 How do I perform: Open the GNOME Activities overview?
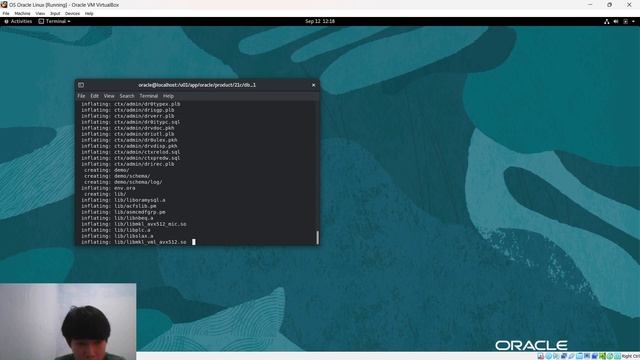[x=18, y=21]
